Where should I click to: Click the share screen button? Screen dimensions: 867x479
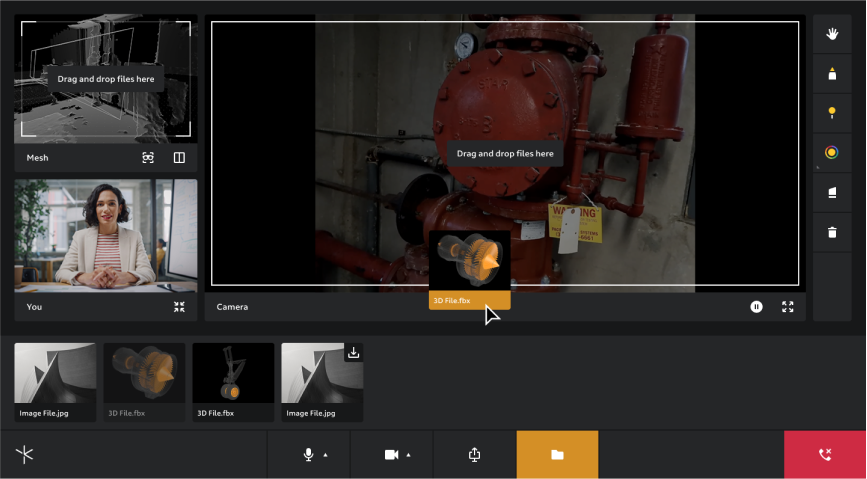point(474,455)
